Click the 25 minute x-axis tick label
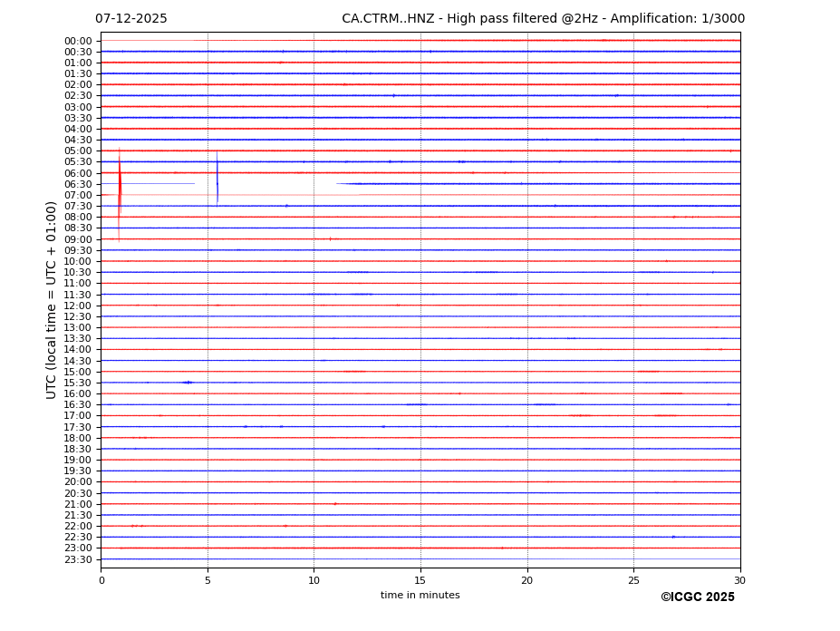Screen dimensions: 840x631 [633, 580]
